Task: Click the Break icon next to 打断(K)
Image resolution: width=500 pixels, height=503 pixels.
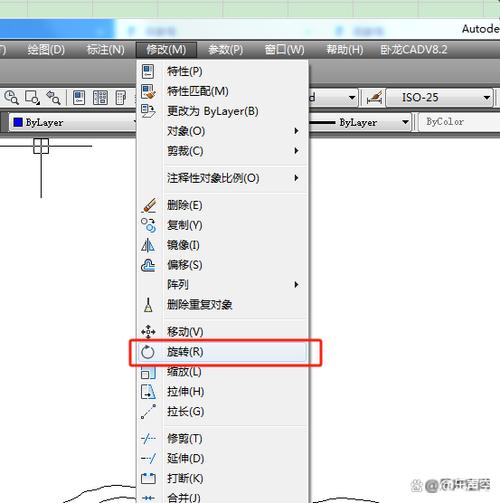Action: (148, 479)
